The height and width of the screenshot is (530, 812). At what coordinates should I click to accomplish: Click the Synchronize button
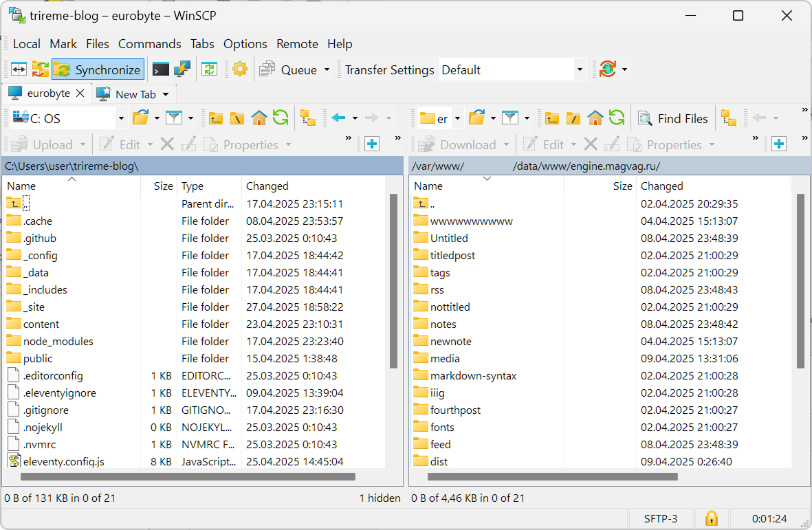98,69
